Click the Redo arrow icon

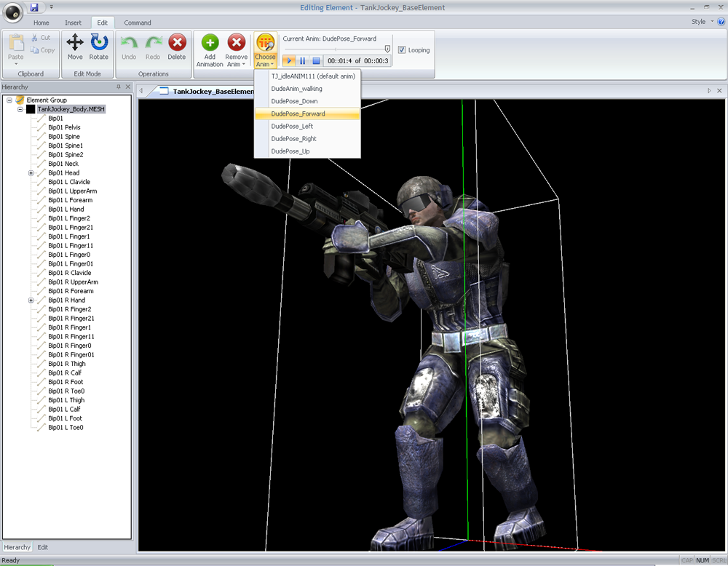point(153,43)
